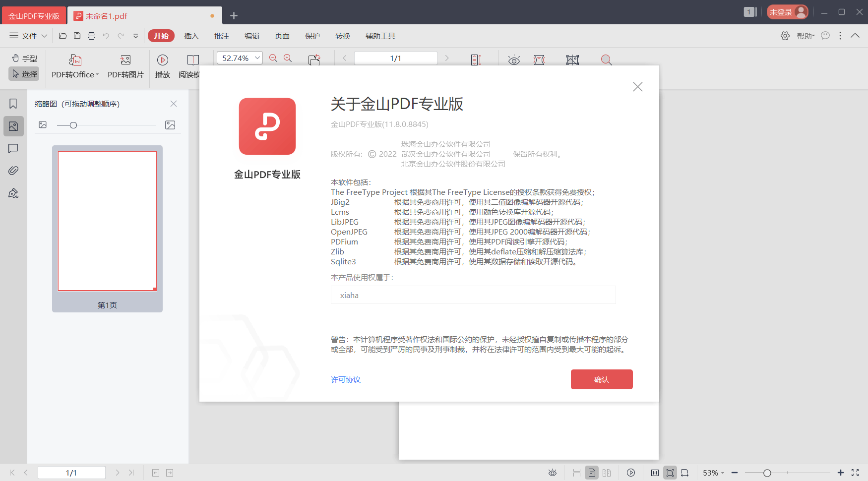Collapse the ribbon with up chevron
This screenshot has width=868, height=481.
click(x=855, y=36)
